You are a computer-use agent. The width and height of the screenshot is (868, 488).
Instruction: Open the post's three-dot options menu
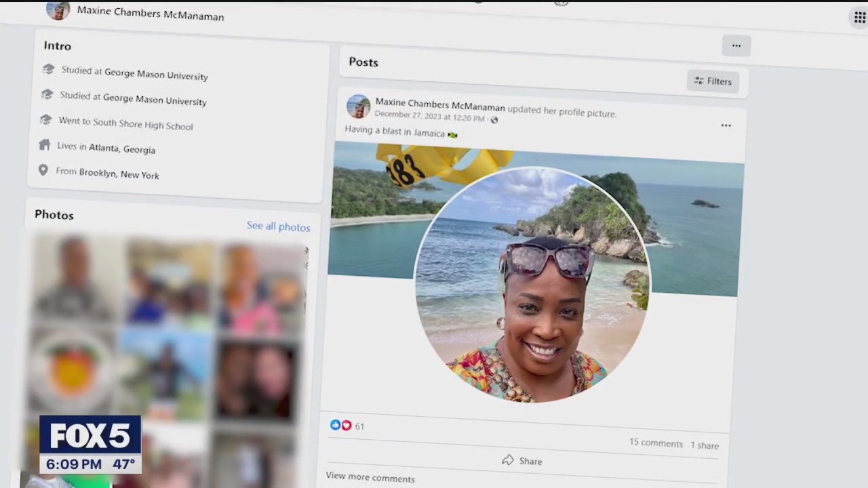point(726,125)
